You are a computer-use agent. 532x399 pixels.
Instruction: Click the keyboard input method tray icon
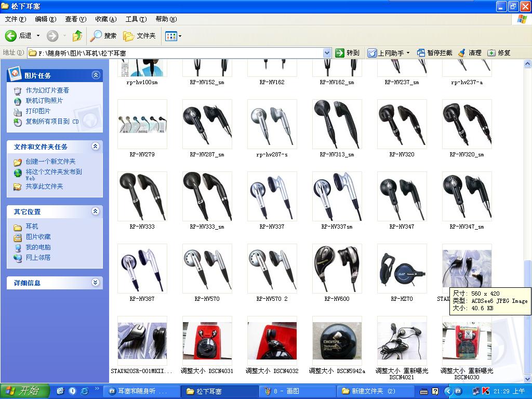[x=424, y=392]
